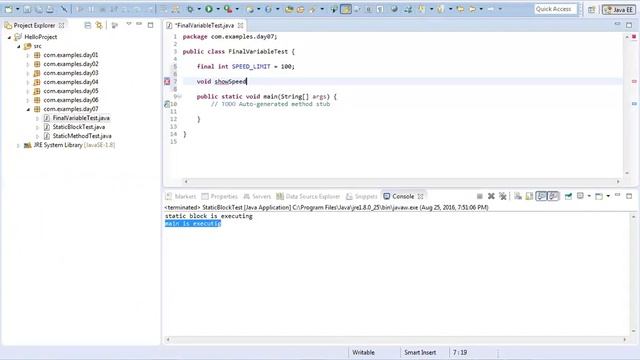Image resolution: width=640 pixels, height=360 pixels.
Task: Select FinalVariableTest.java in Project Explorer
Action: point(81,118)
